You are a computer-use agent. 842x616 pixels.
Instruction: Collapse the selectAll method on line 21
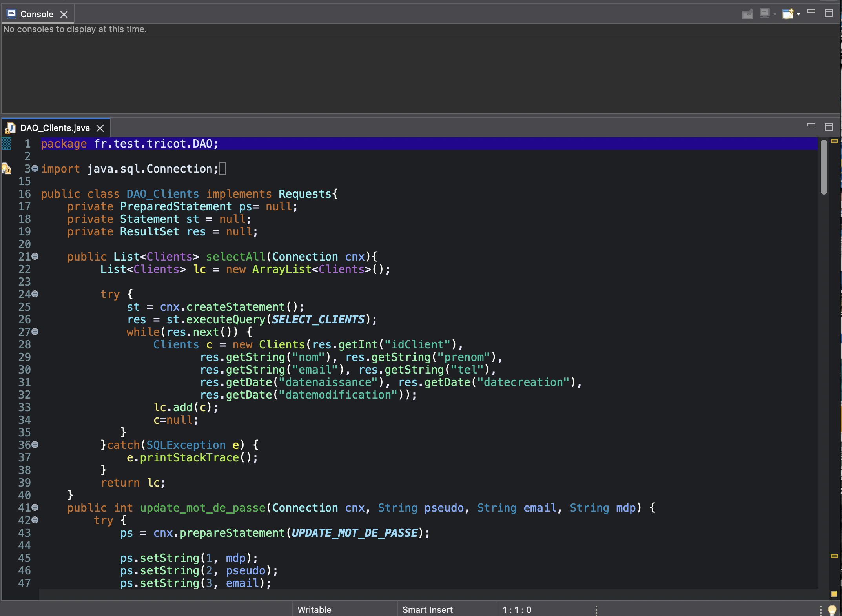[x=35, y=257]
